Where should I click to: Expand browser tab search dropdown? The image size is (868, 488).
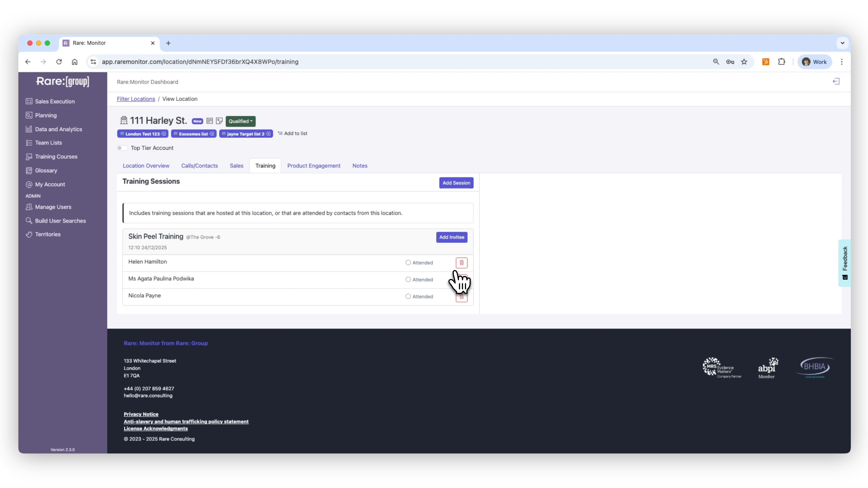(842, 43)
